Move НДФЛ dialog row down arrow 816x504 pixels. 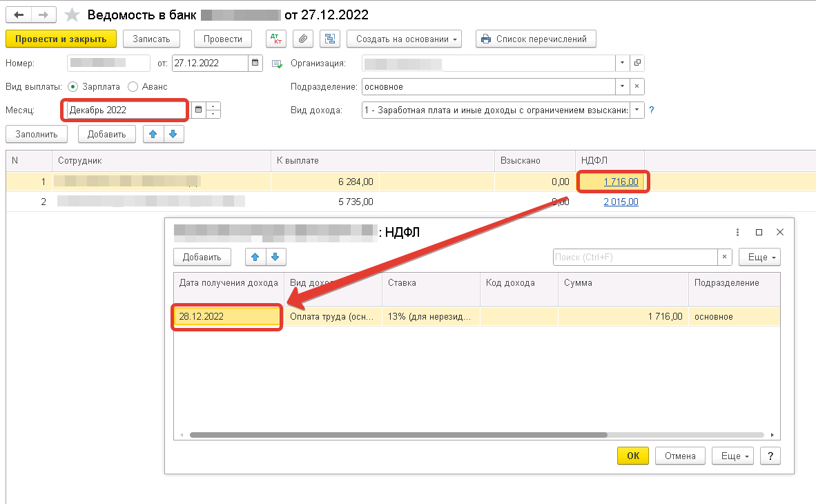(x=275, y=257)
